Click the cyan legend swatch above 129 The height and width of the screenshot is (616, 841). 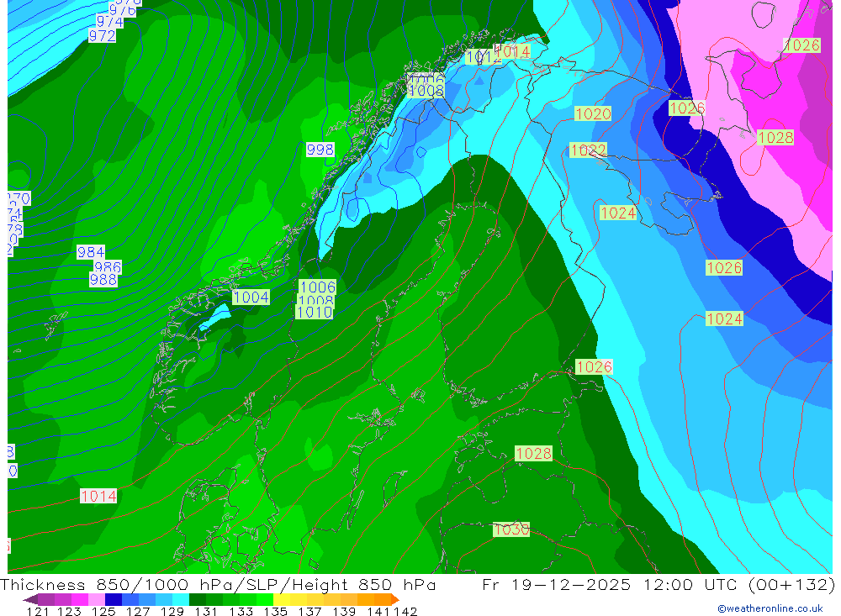[x=181, y=599]
